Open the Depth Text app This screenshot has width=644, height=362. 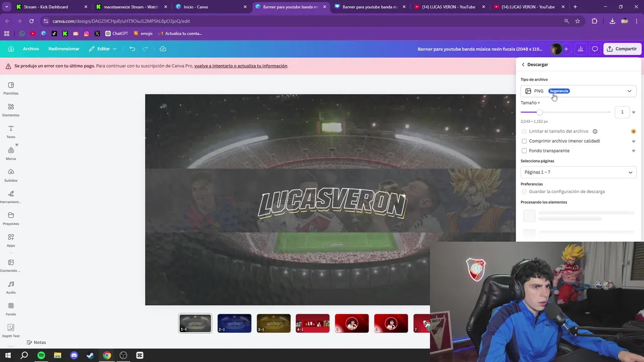[11, 331]
